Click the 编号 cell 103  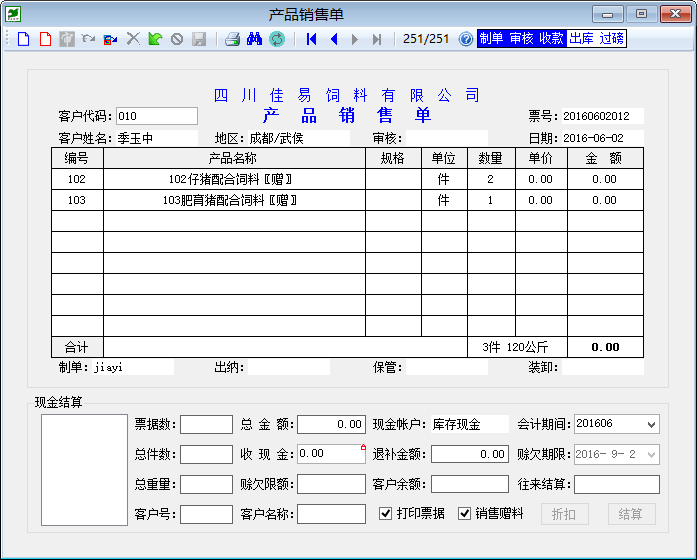(77, 200)
